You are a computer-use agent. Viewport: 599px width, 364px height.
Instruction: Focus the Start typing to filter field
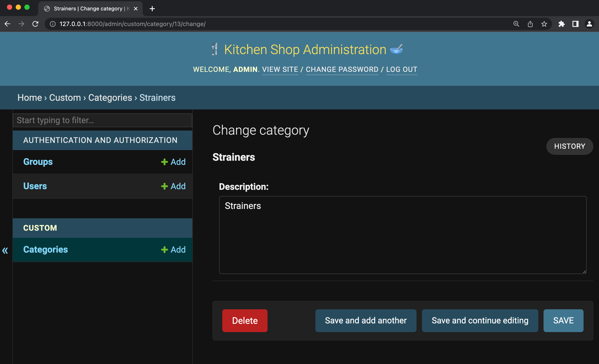[102, 120]
